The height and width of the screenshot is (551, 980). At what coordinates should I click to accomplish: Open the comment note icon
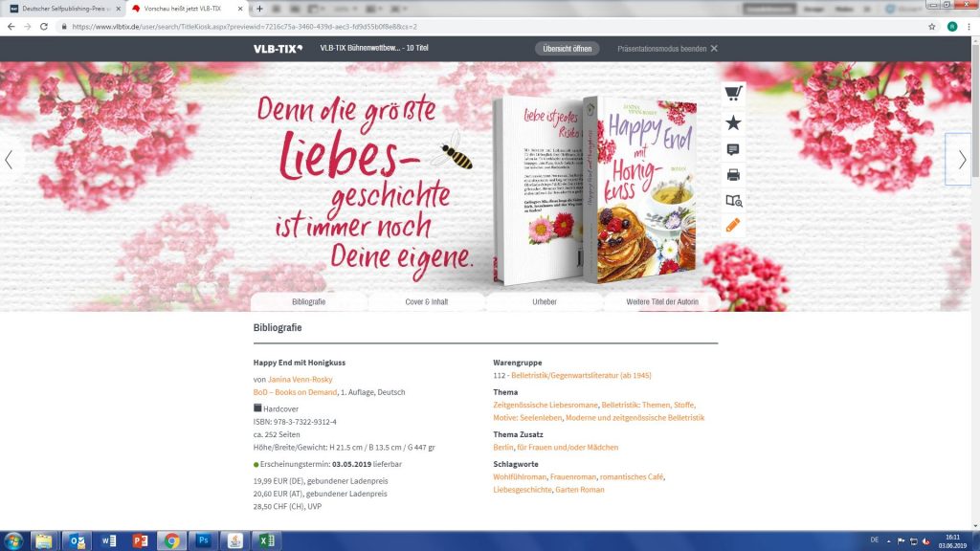733,149
